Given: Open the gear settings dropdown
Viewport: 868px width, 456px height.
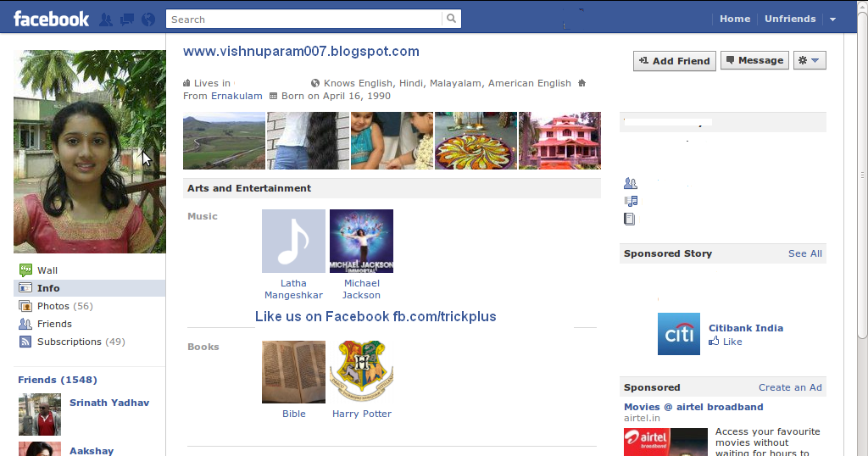Looking at the screenshot, I should click(810, 60).
